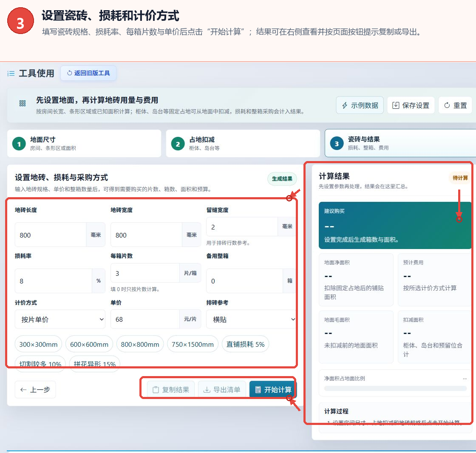Open the 排砖参考 横贴 dropdown
476x453 pixels.
tap(251, 320)
